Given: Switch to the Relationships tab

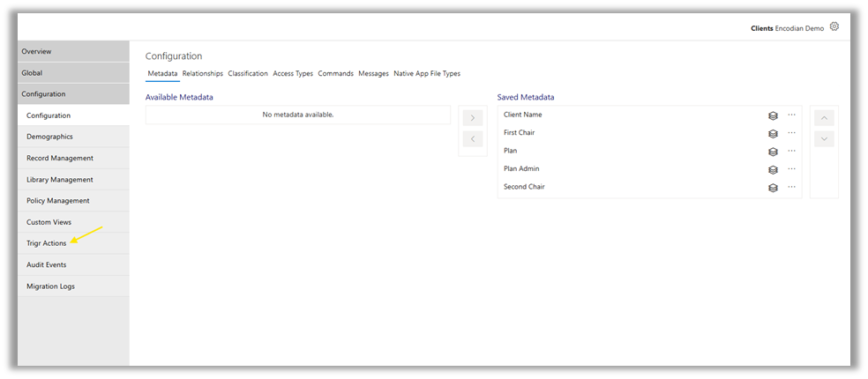Looking at the screenshot, I should point(203,74).
